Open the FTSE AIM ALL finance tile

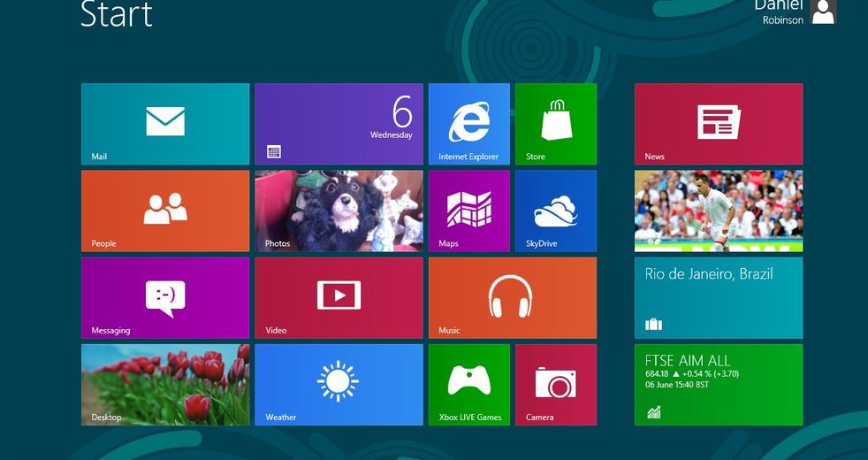(x=719, y=385)
